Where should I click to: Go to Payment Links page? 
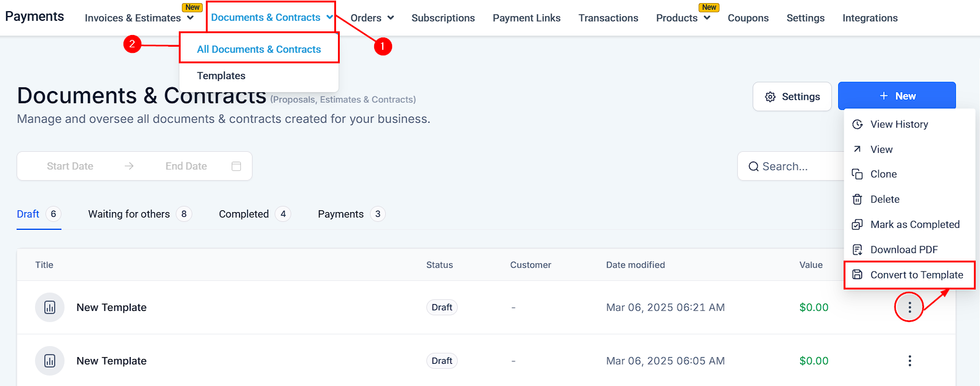527,18
